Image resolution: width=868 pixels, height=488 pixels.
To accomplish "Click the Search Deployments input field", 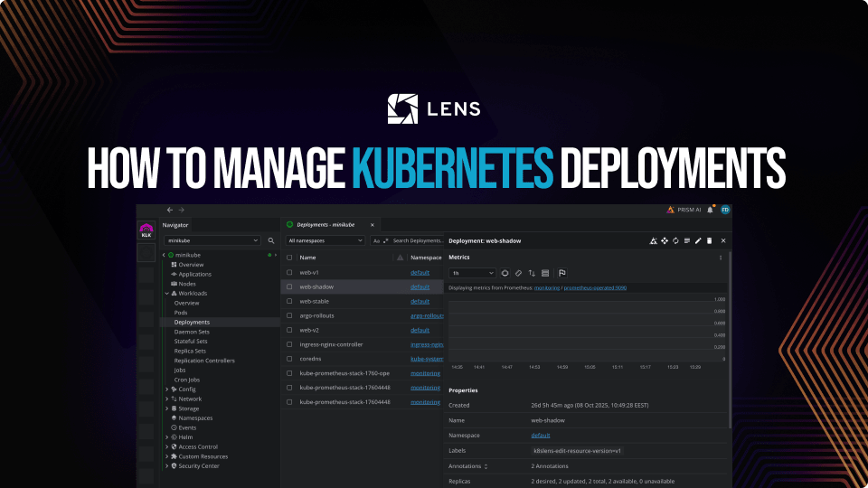I will point(418,241).
